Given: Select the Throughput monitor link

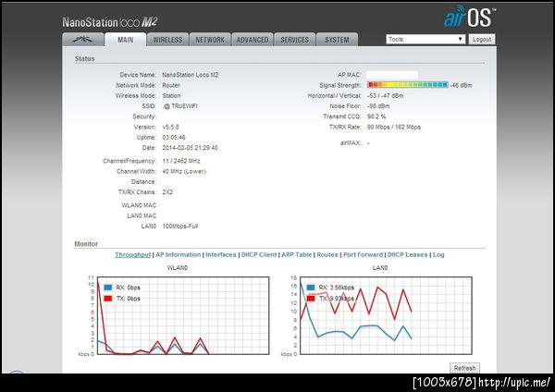Looking at the screenshot, I should pyautogui.click(x=132, y=255).
